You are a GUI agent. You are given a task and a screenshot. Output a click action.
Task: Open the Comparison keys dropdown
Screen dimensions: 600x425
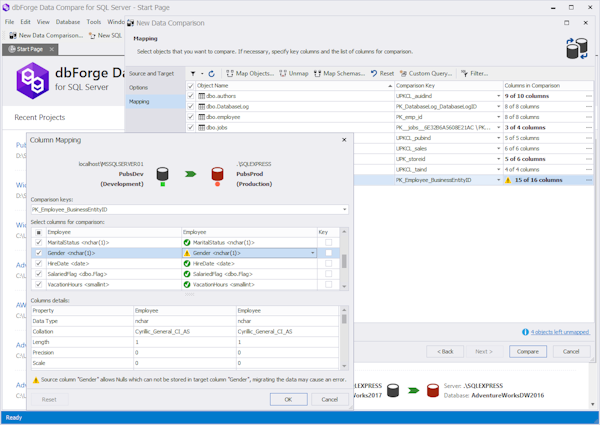(344, 210)
